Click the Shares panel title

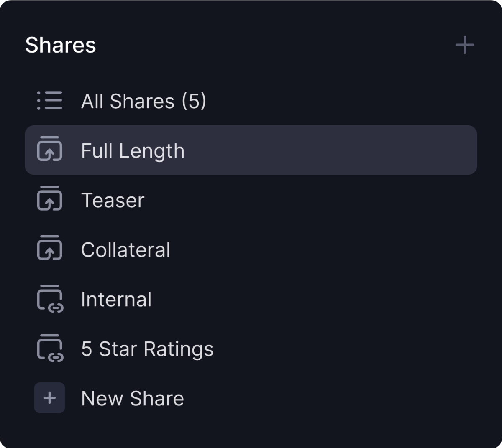point(61,45)
